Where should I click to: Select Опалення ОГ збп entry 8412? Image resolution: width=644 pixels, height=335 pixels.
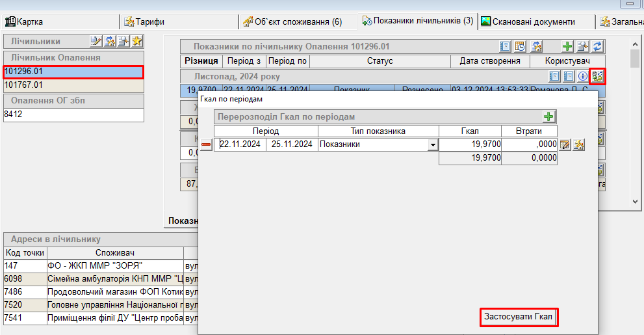71,114
